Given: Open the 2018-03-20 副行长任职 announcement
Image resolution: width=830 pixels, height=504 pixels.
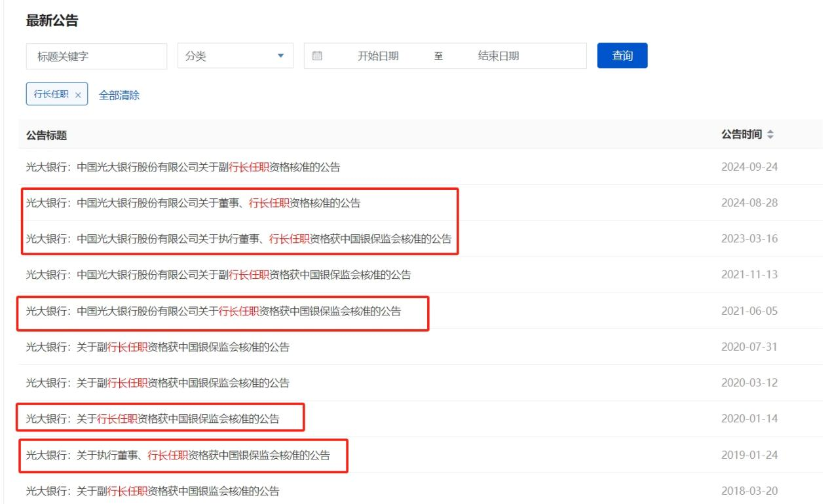Looking at the screenshot, I should [x=152, y=491].
